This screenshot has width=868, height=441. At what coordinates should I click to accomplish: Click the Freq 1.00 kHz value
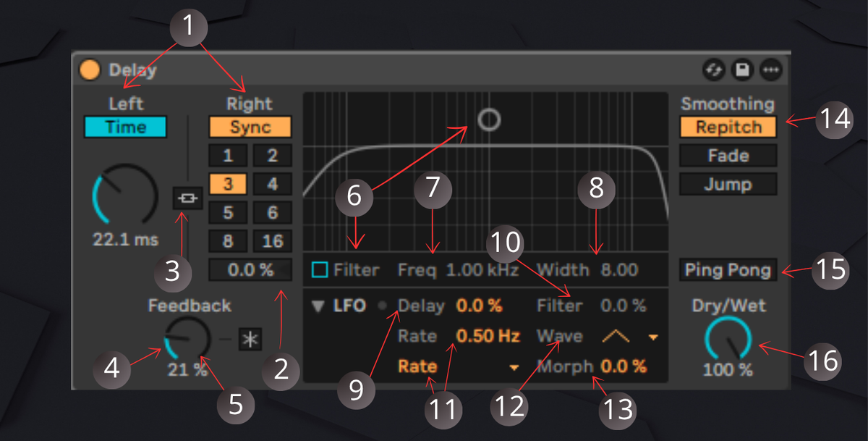[x=482, y=270]
